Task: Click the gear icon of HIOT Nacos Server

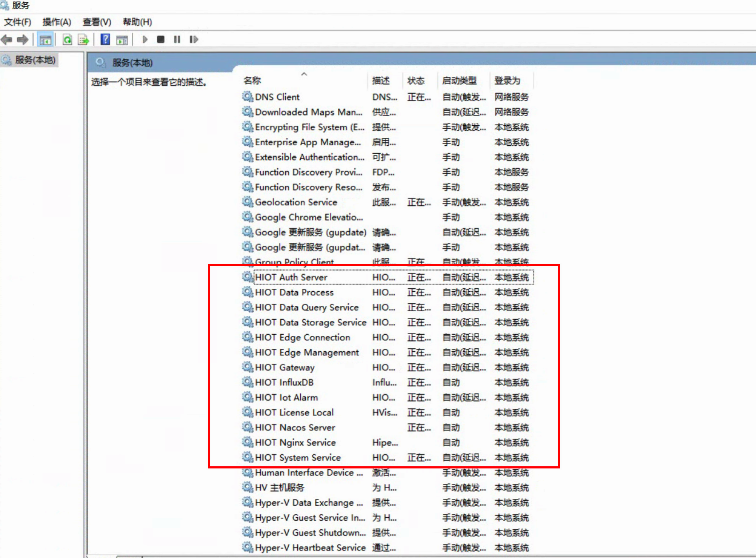Action: click(248, 427)
